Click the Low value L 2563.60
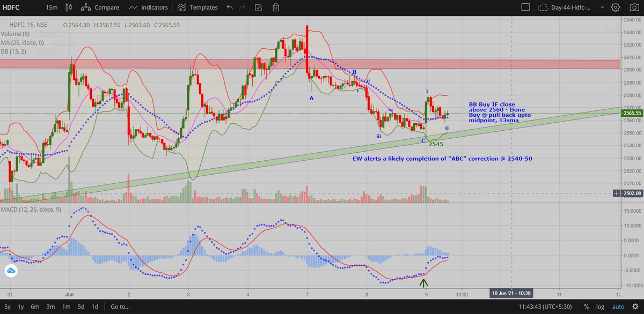 tap(137, 25)
